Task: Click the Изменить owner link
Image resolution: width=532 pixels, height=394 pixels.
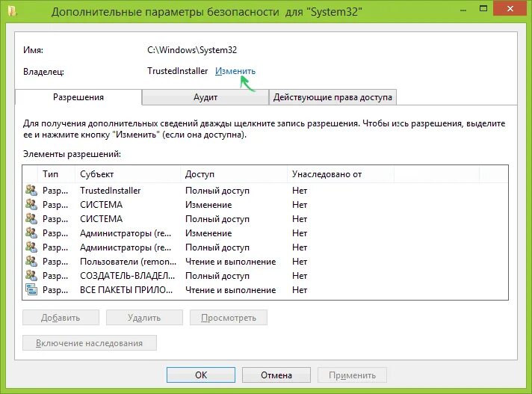Action: 235,71
